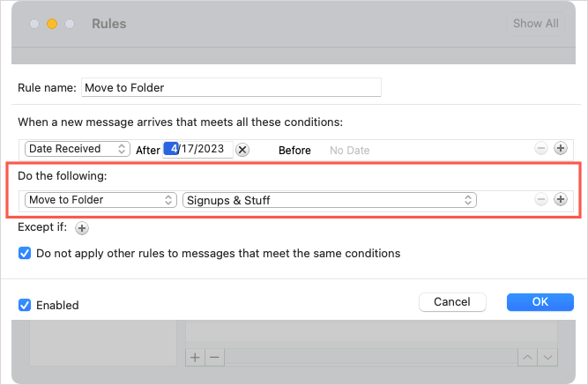Open the Date Received condition dropdown
This screenshot has height=385, width=588.
click(x=78, y=149)
